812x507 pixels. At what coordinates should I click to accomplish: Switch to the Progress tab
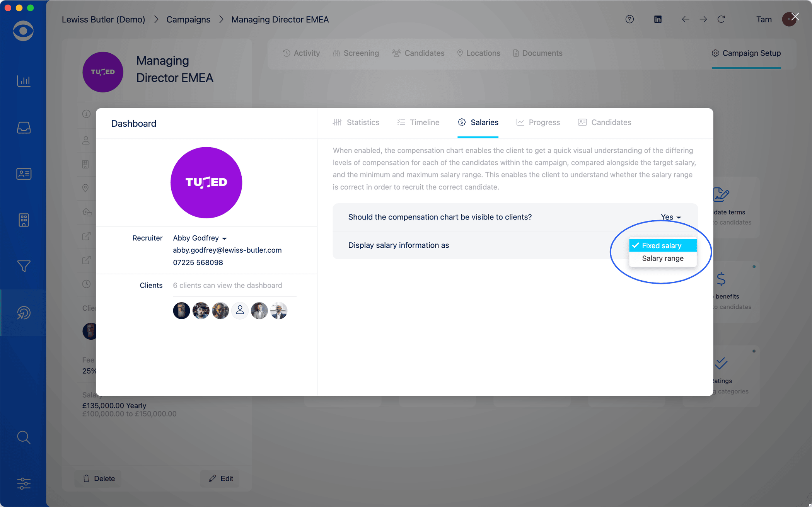click(x=538, y=122)
